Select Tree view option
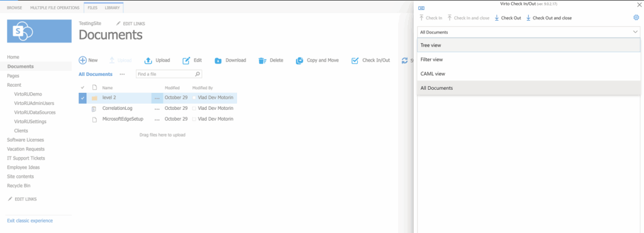The height and width of the screenshot is (233, 644). coord(529,45)
